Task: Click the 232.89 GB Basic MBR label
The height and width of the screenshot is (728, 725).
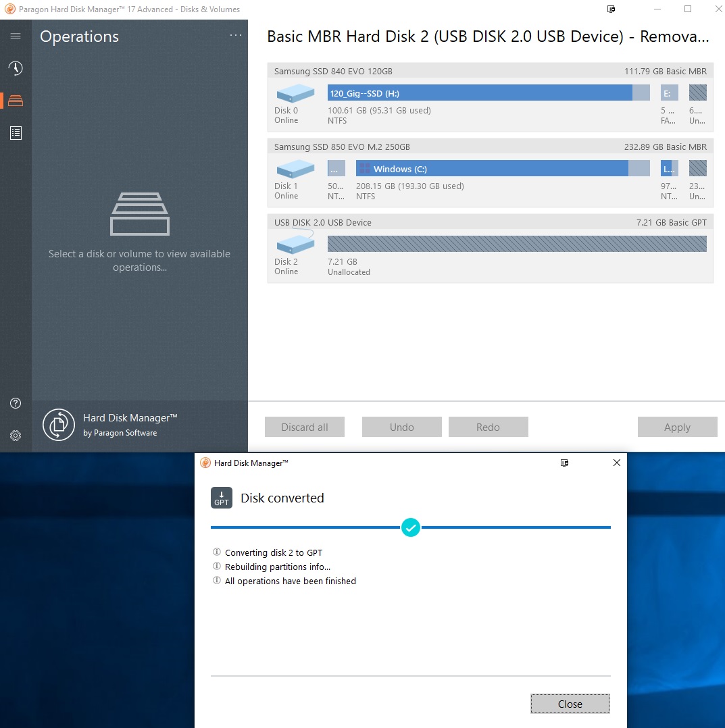Action: click(665, 147)
